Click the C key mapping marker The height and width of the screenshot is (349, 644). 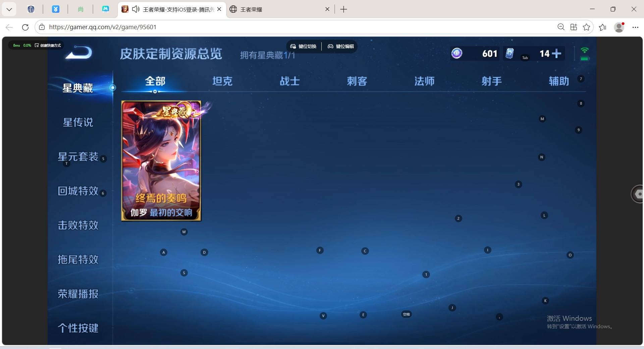tap(365, 251)
